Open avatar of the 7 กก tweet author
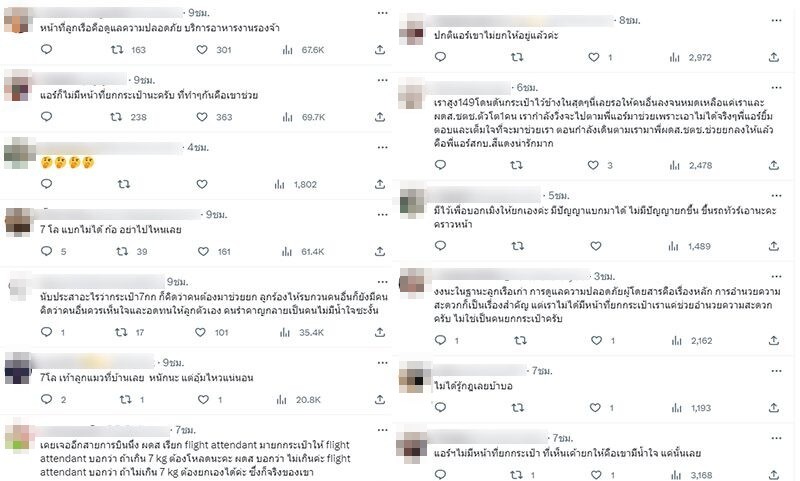800x481 pixels. coord(19,287)
